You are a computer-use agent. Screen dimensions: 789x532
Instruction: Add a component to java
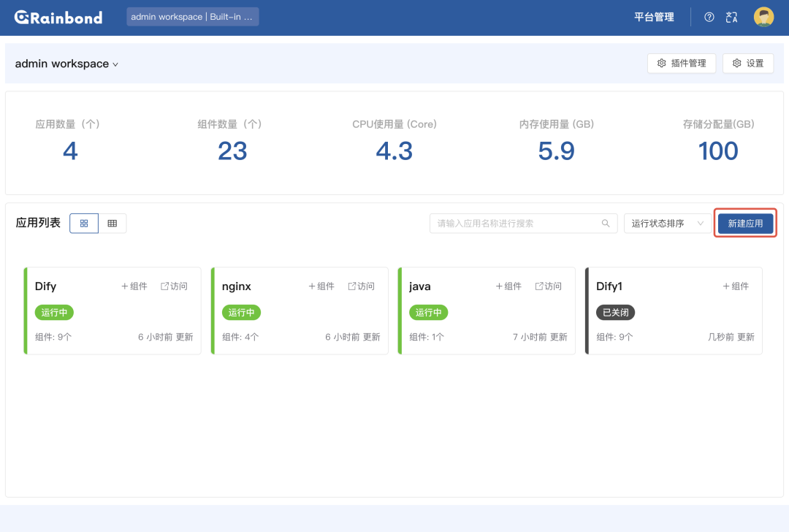508,286
